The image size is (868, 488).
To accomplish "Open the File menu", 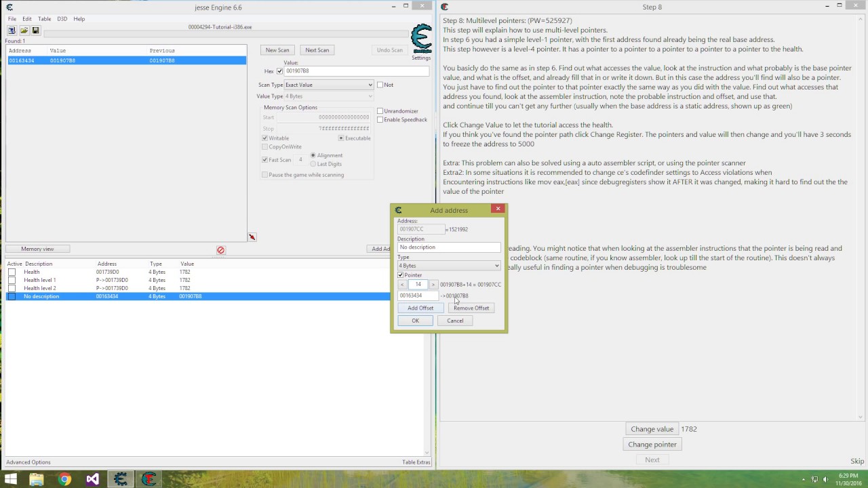I will tap(12, 19).
